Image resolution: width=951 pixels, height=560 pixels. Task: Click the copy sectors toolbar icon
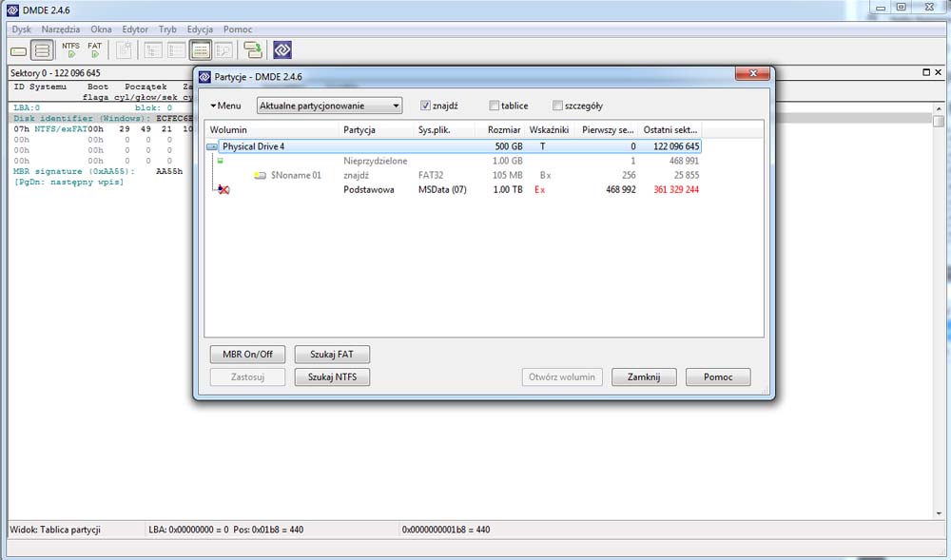(253, 50)
